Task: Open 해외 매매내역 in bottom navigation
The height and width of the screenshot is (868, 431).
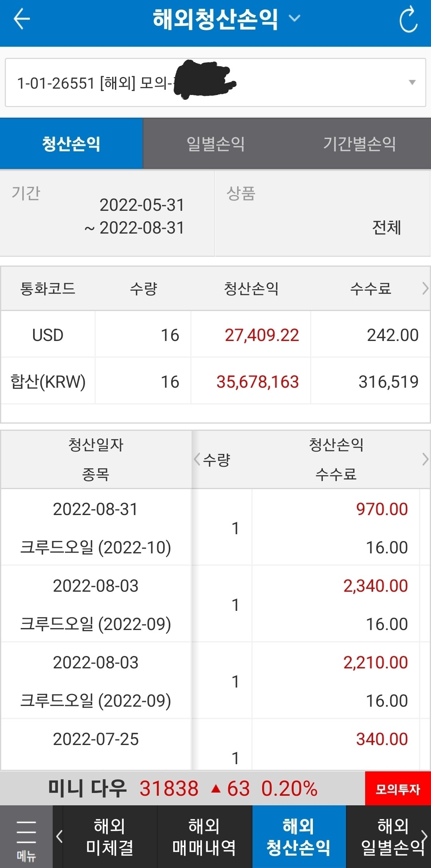Action: pyautogui.click(x=204, y=837)
